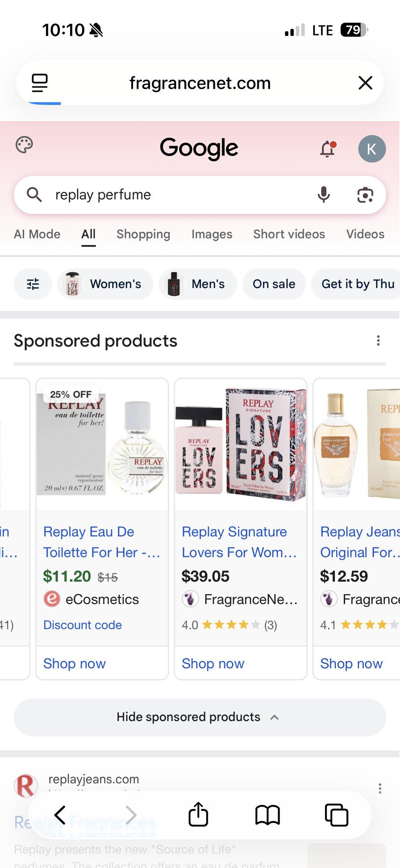The image size is (400, 868).
Task: Tap Shop now for Replay Signature Lovers
Action: [x=213, y=664]
